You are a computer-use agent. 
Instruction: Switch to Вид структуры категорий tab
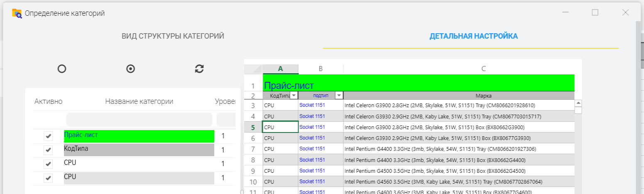point(173,36)
